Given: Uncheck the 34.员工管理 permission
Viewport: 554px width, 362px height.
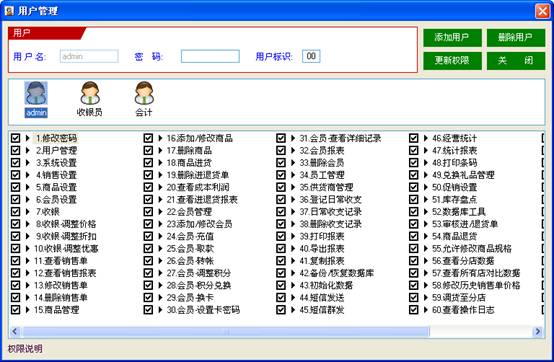Looking at the screenshot, I should click(x=281, y=175).
